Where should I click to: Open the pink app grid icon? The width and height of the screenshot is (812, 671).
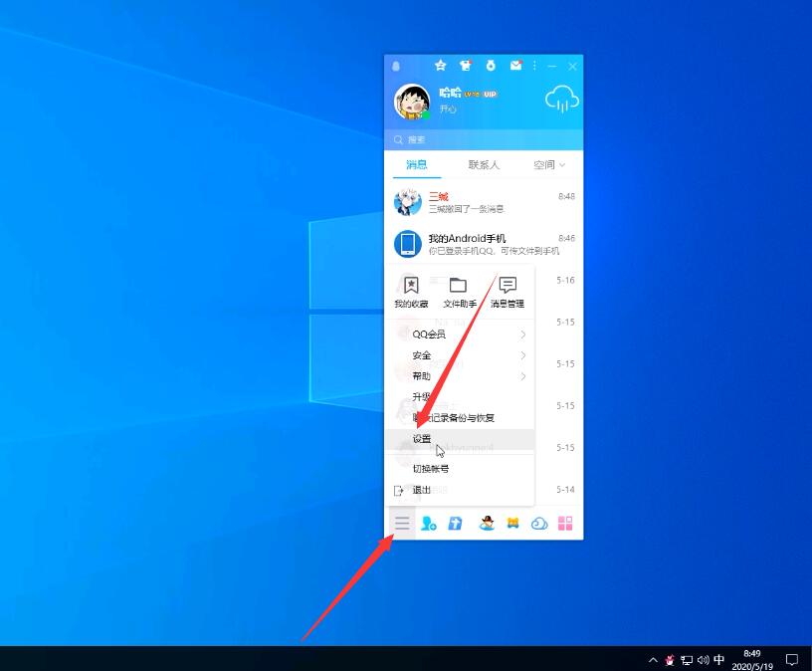point(565,524)
